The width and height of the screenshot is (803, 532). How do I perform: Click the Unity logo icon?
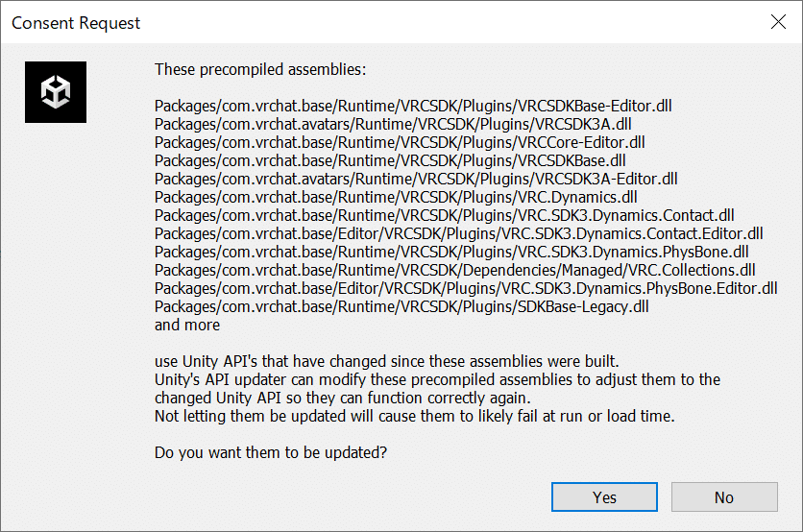pos(56,91)
